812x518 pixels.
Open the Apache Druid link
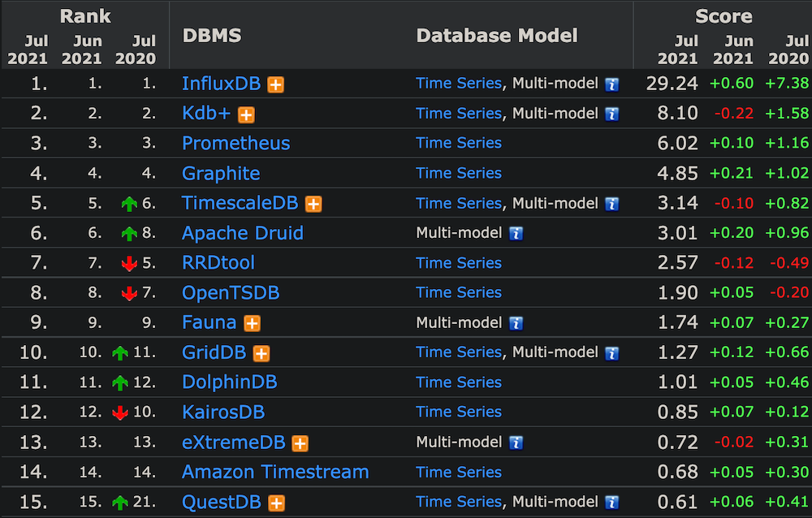[x=242, y=233]
